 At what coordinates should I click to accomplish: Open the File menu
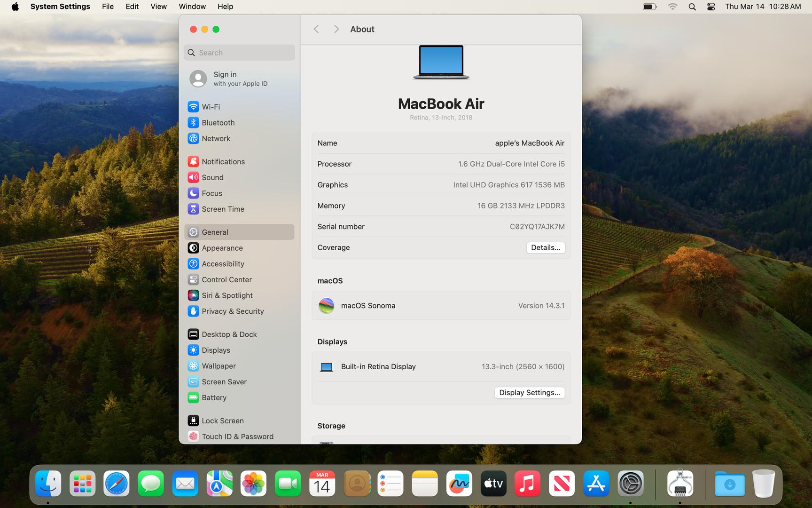108,7
